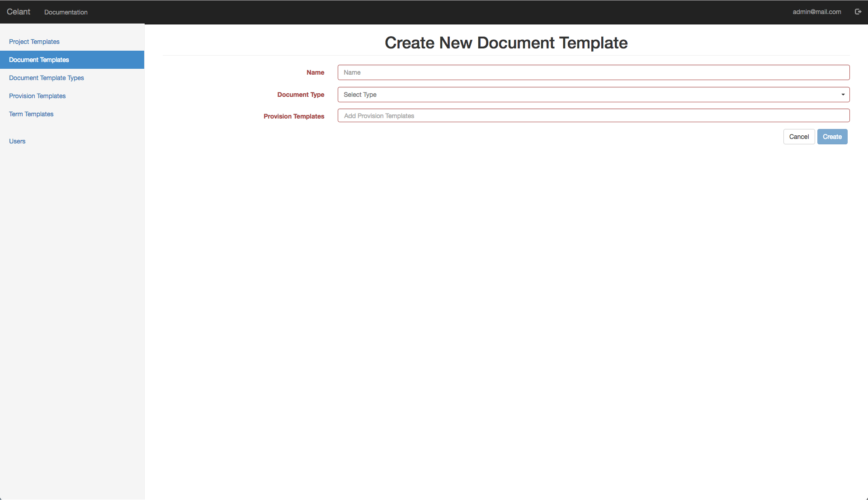The height and width of the screenshot is (500, 868).
Task: Sign out using the logout icon
Action: [x=859, y=12]
